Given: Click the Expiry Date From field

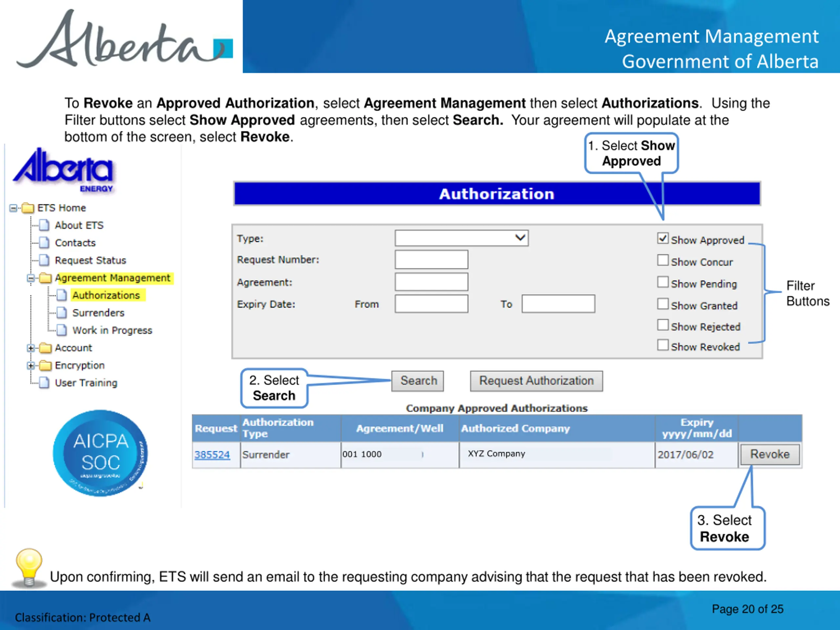Looking at the screenshot, I should (431, 304).
